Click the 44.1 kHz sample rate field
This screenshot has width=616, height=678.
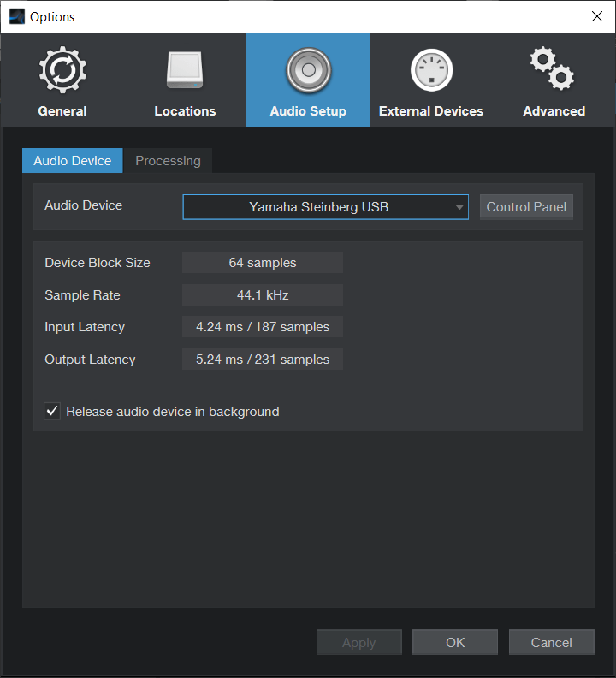(x=263, y=295)
